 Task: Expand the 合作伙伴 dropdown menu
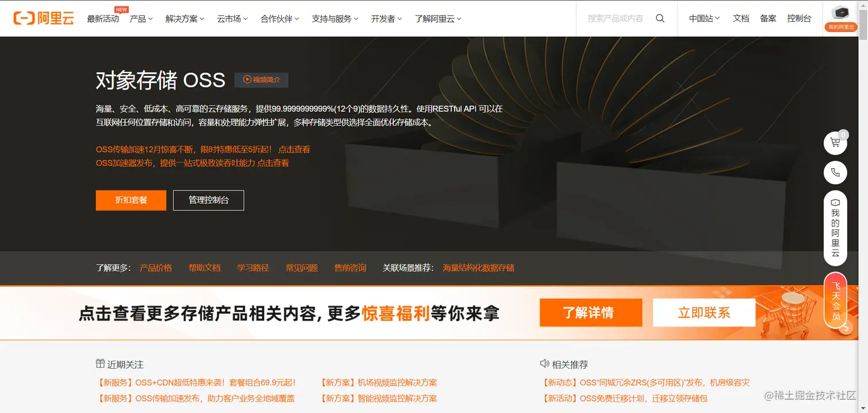click(280, 18)
